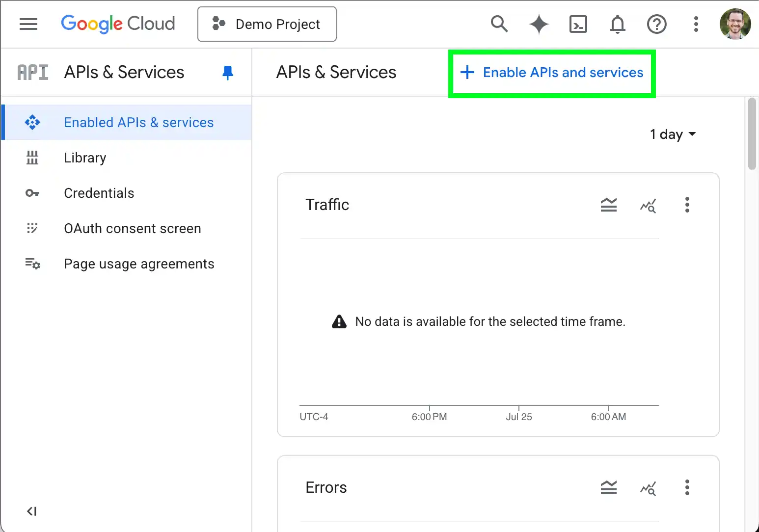Toggle pin for APIs & Services
The image size is (759, 532).
tap(227, 72)
